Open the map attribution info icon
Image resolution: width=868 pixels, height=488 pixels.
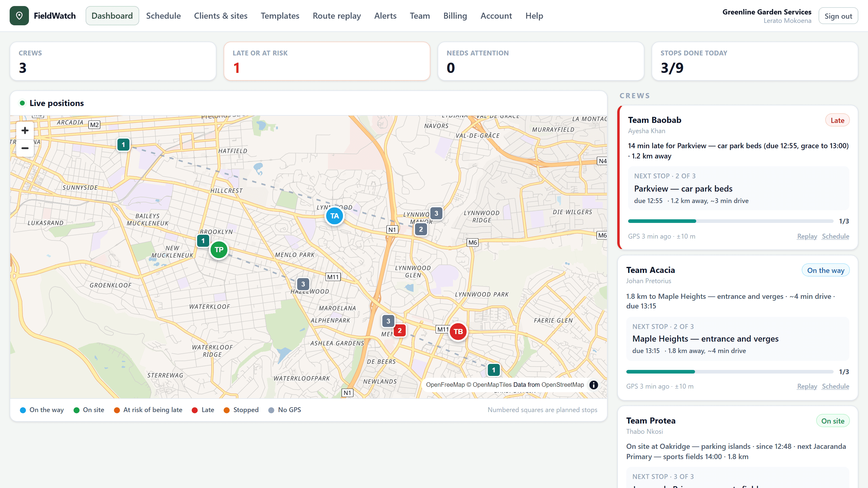tap(593, 385)
